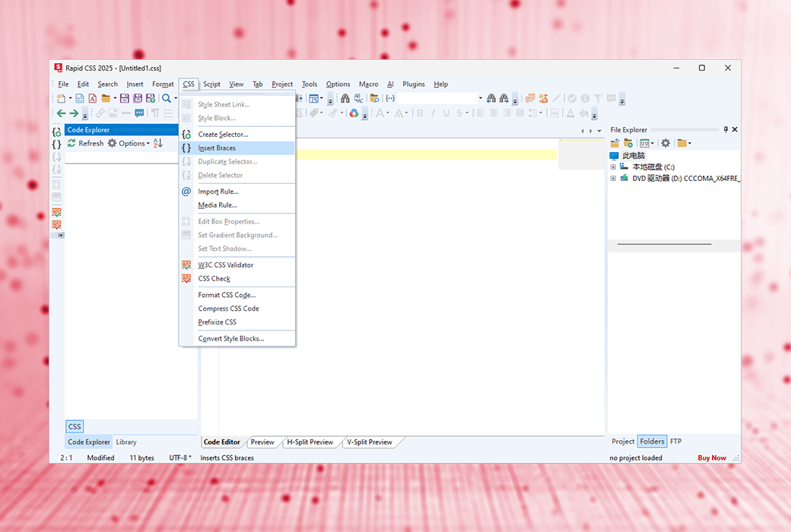The width and height of the screenshot is (791, 532).
Task: Click the Find Previous binoculars icon
Action: 491,98
